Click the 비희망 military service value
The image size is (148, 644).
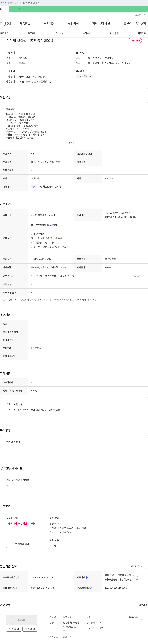point(34,390)
